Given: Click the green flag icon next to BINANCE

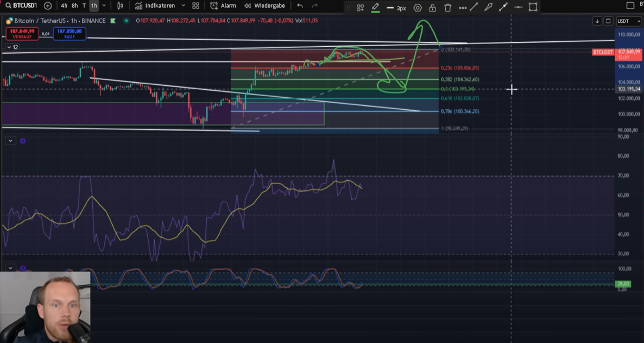Looking at the screenshot, I should point(113,21).
